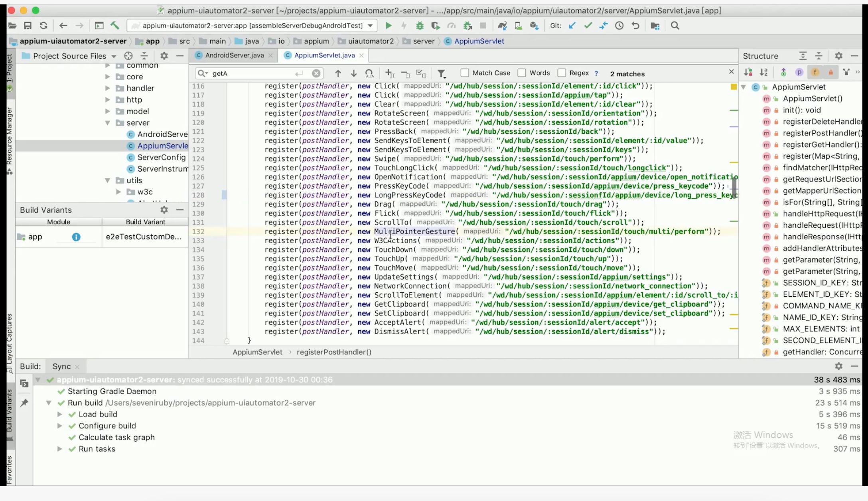Click the search filter funnel icon

[x=441, y=73]
